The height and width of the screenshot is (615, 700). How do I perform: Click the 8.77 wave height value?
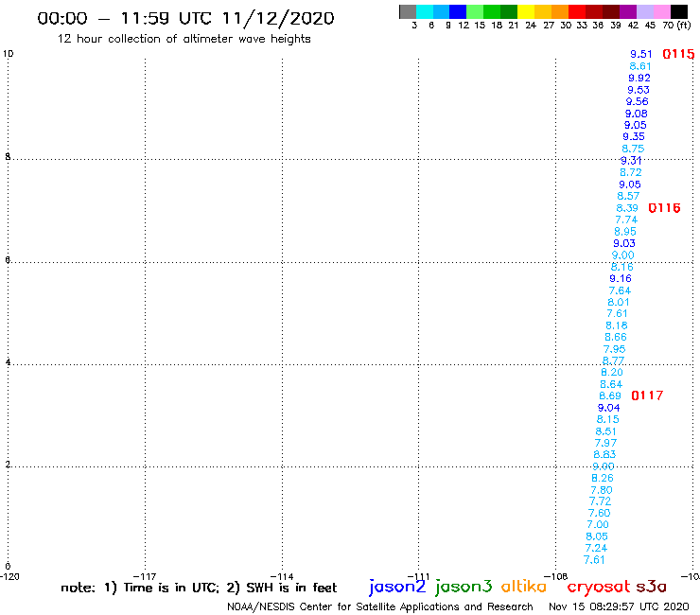[x=613, y=360]
